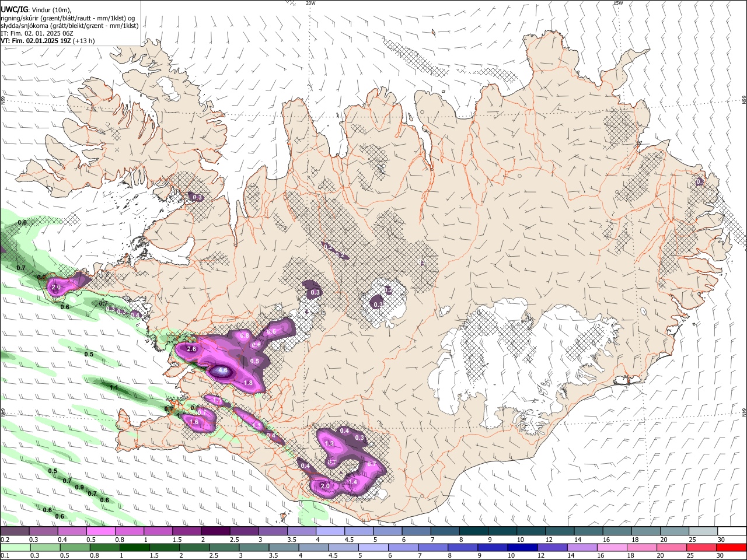
Task: Click the green 1.1 rain label offshore
Action: coord(114,387)
